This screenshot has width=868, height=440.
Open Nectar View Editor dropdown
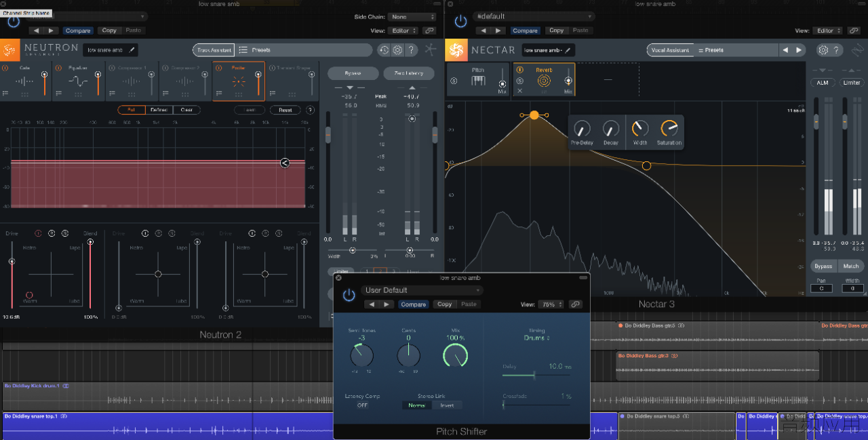point(829,31)
